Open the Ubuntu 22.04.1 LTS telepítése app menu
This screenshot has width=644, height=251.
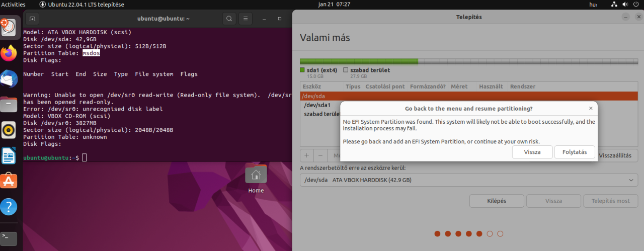coord(82,5)
